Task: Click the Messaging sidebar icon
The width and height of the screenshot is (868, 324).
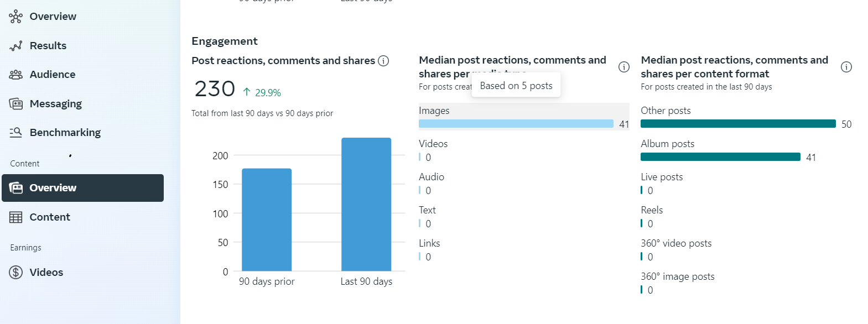Action: (x=15, y=104)
